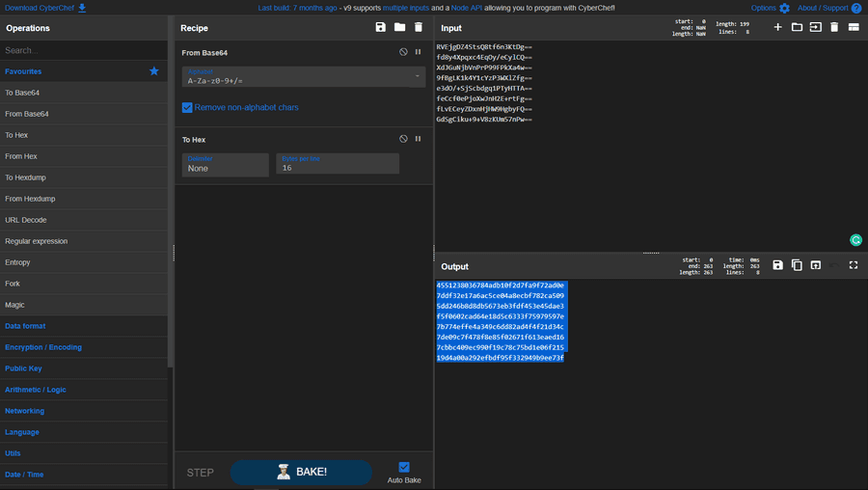Image resolution: width=868 pixels, height=490 pixels.
Task: Open the Options menu
Action: pyautogui.click(x=770, y=8)
